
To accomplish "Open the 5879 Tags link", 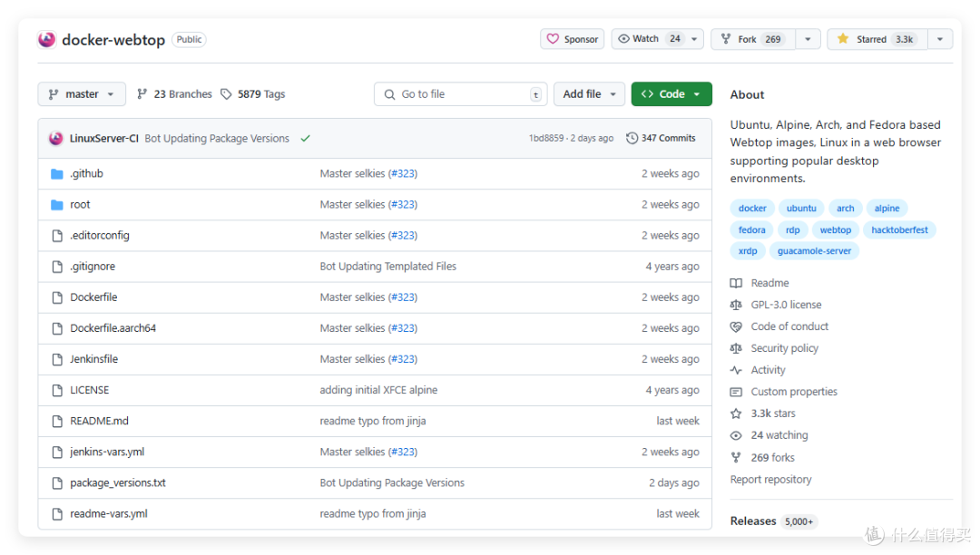I will (253, 94).
